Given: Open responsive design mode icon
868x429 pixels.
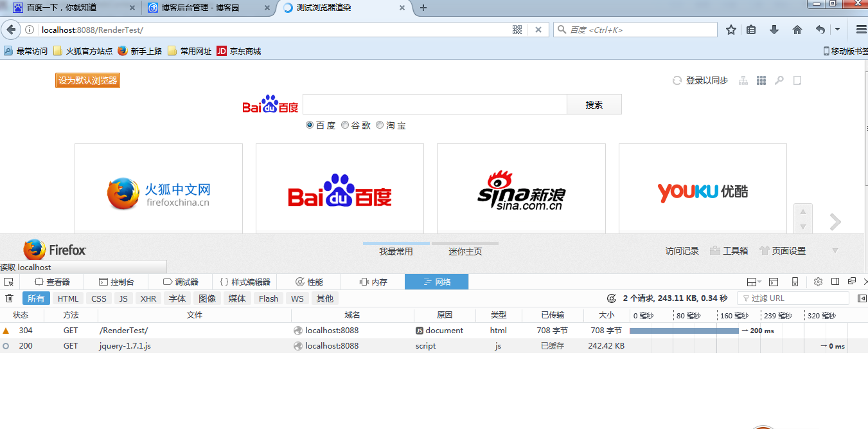Looking at the screenshot, I should click(795, 282).
